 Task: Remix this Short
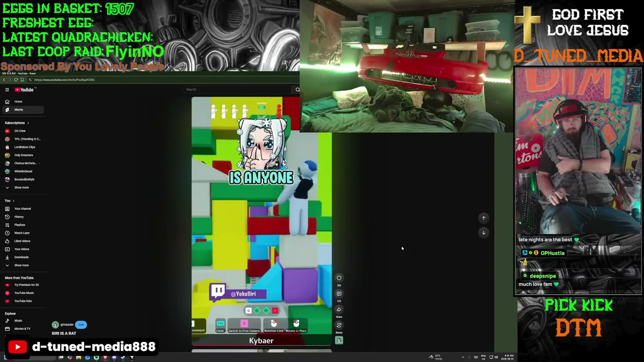point(339,325)
